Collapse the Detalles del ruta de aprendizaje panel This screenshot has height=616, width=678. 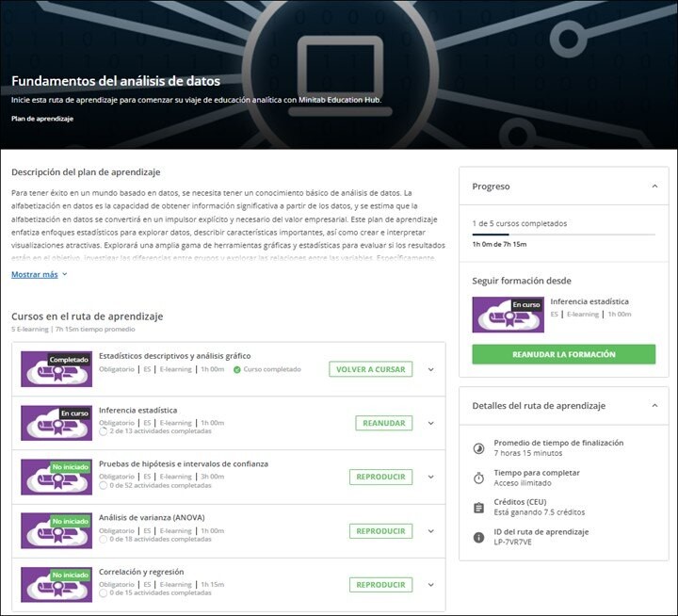(x=654, y=405)
